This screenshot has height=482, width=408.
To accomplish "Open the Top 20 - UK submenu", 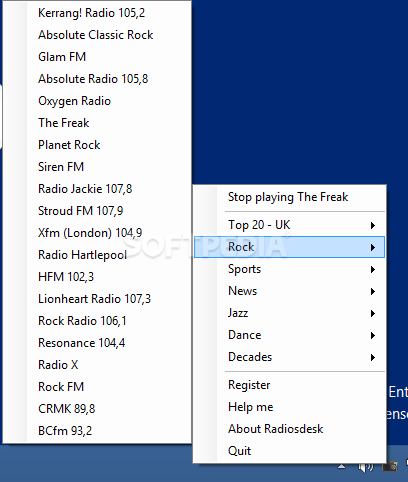I will tap(289, 225).
